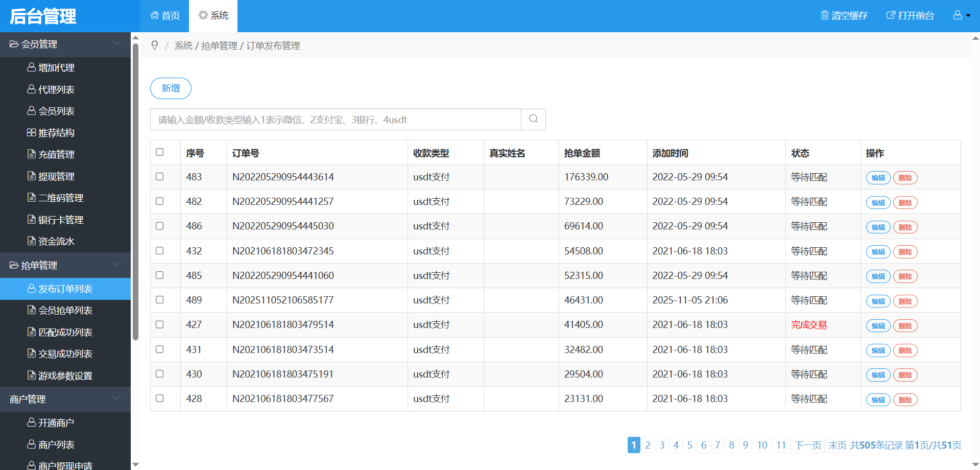Click the home icon in 首页 tab

(155, 15)
